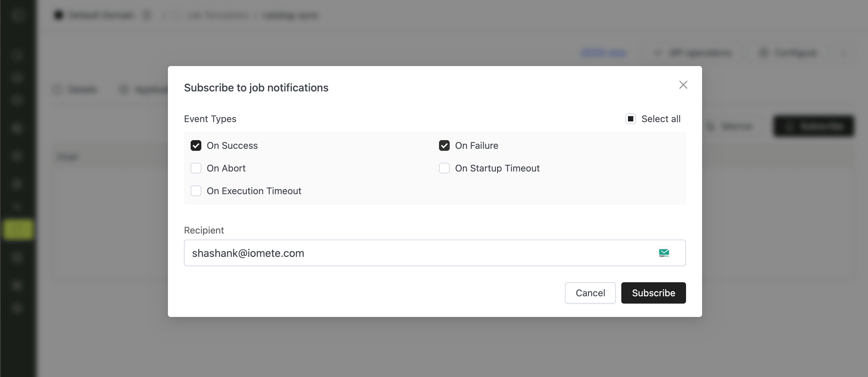Click the 'Select all' label text
868x377 pixels.
click(660, 119)
